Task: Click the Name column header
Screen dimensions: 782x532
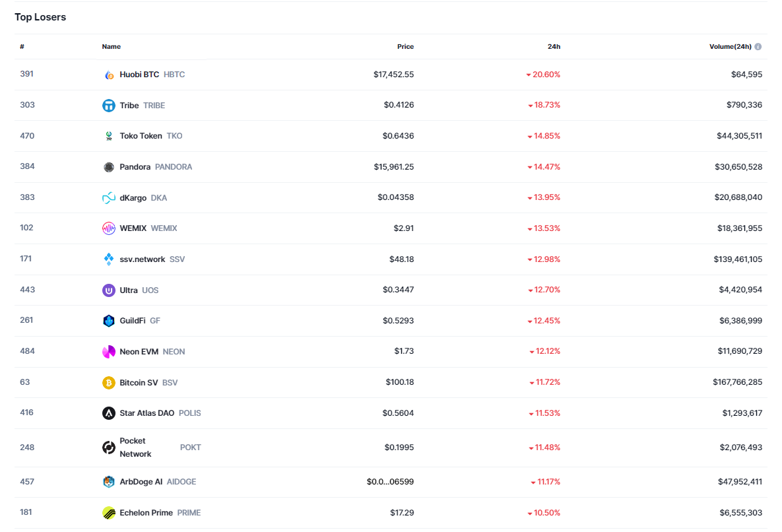Action: coord(112,47)
